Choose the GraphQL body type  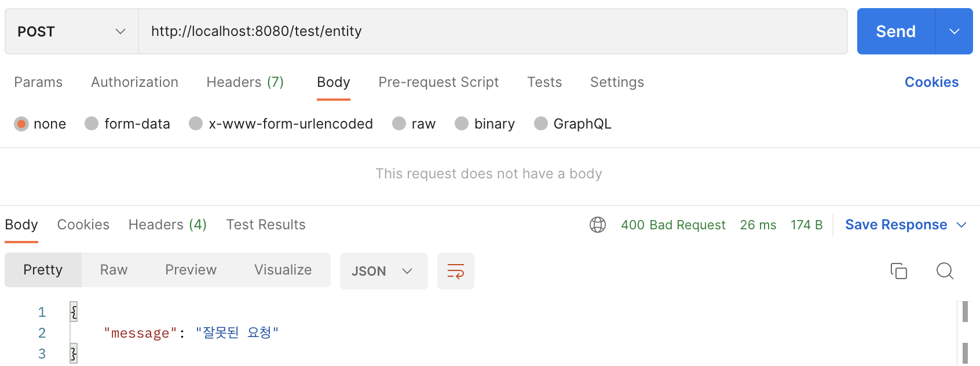(541, 123)
